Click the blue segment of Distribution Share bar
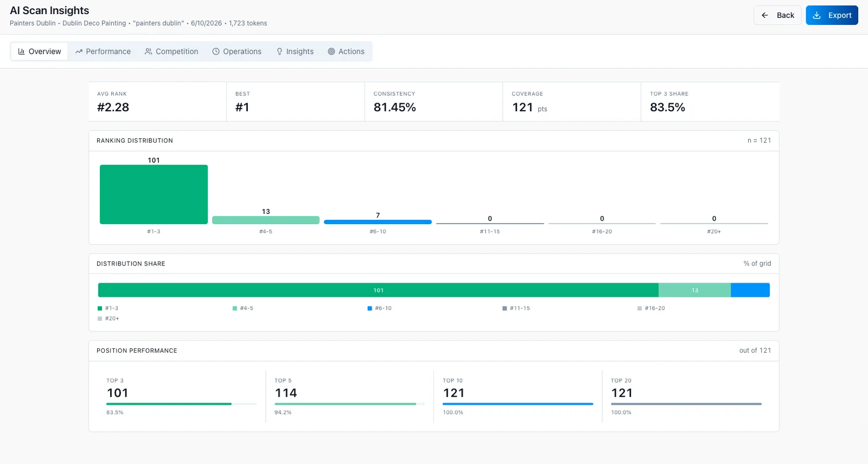The width and height of the screenshot is (868, 464). pos(750,290)
